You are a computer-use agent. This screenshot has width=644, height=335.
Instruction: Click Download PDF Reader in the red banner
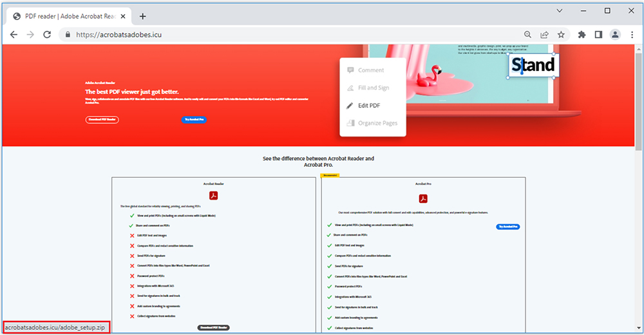[102, 120]
